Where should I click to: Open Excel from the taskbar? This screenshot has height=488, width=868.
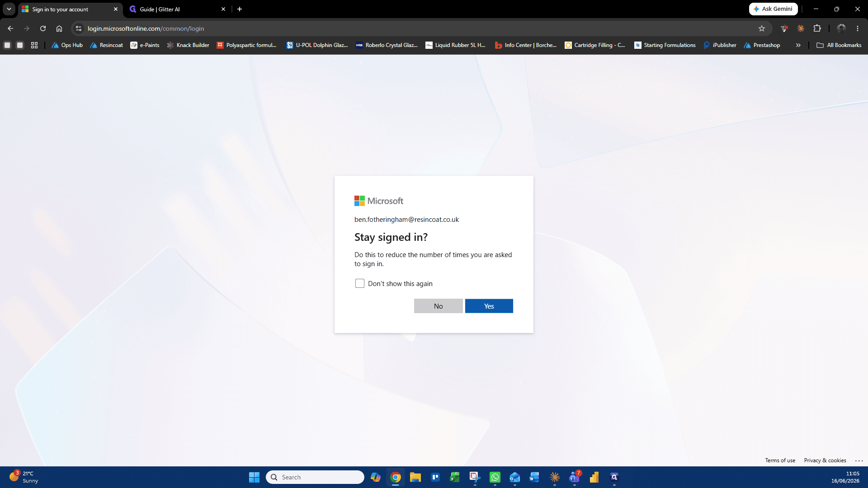coord(455,477)
